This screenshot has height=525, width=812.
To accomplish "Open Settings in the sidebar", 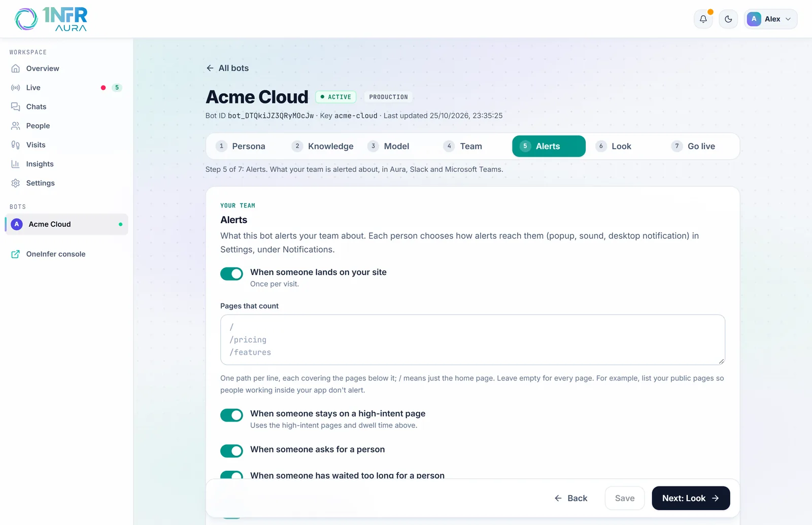I will 66,183.
